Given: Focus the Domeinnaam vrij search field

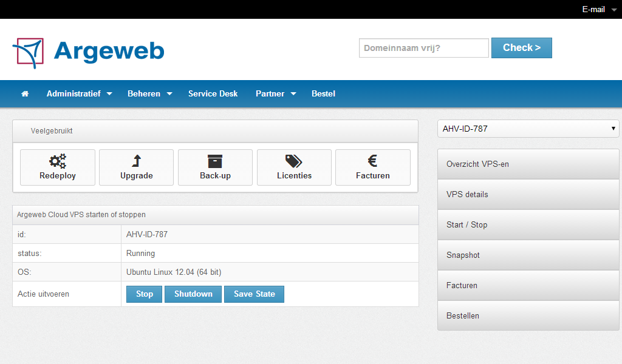Looking at the screenshot, I should pyautogui.click(x=423, y=48).
